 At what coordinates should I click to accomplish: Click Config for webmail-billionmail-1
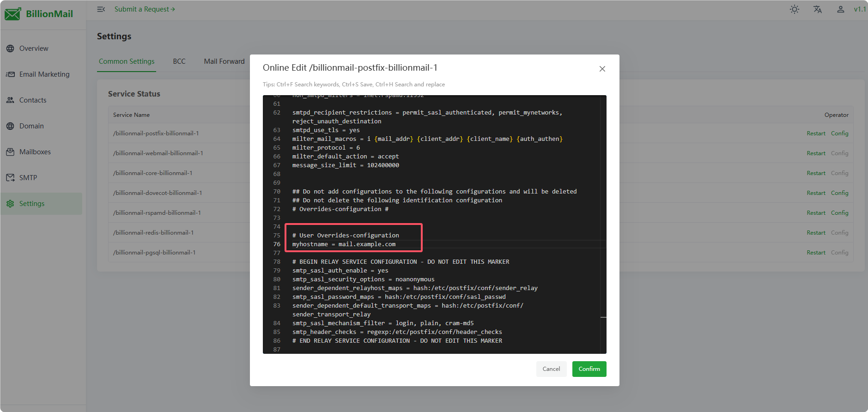click(839, 153)
